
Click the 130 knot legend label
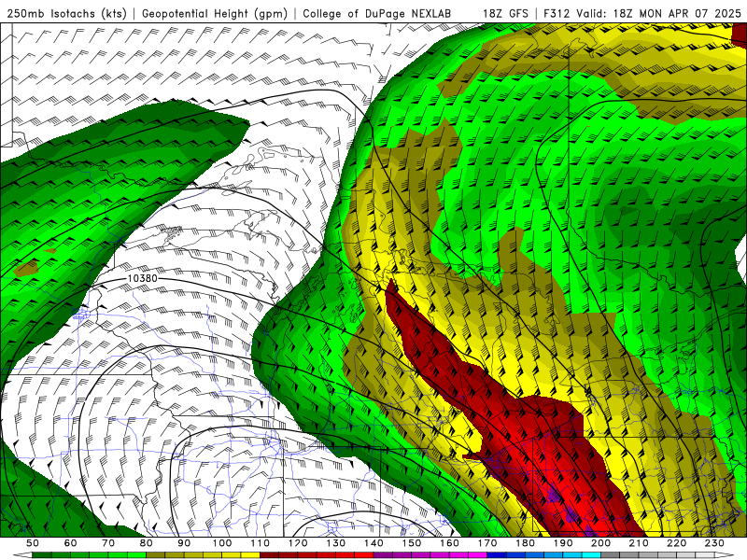[336, 543]
